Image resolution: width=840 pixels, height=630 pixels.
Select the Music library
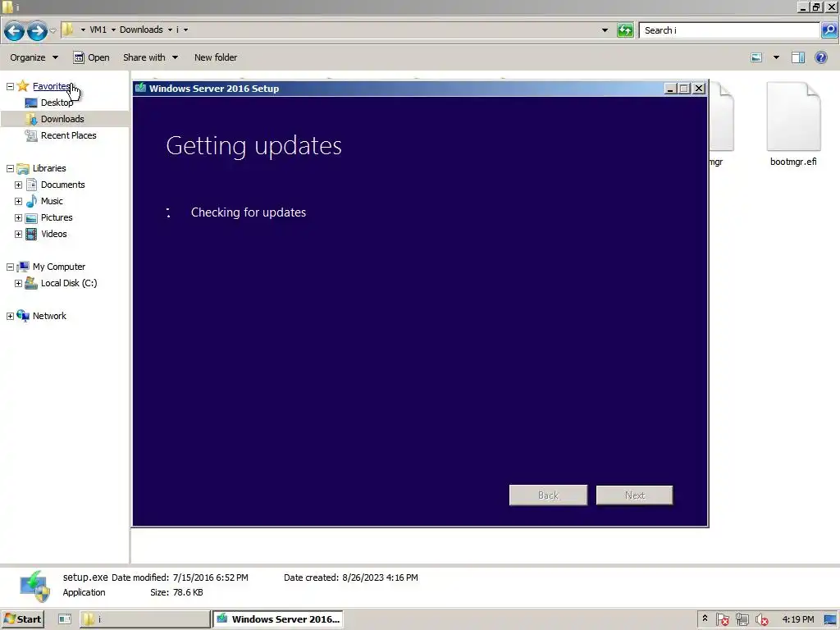52,202
